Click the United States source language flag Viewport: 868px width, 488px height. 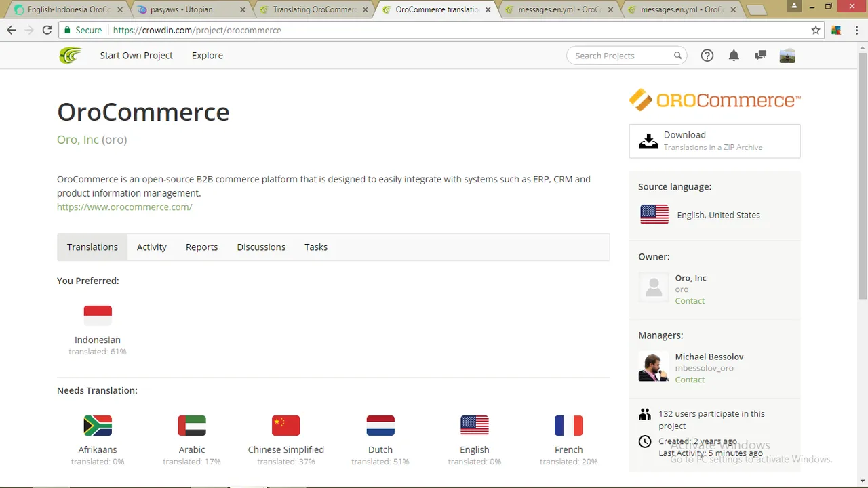[x=654, y=214]
